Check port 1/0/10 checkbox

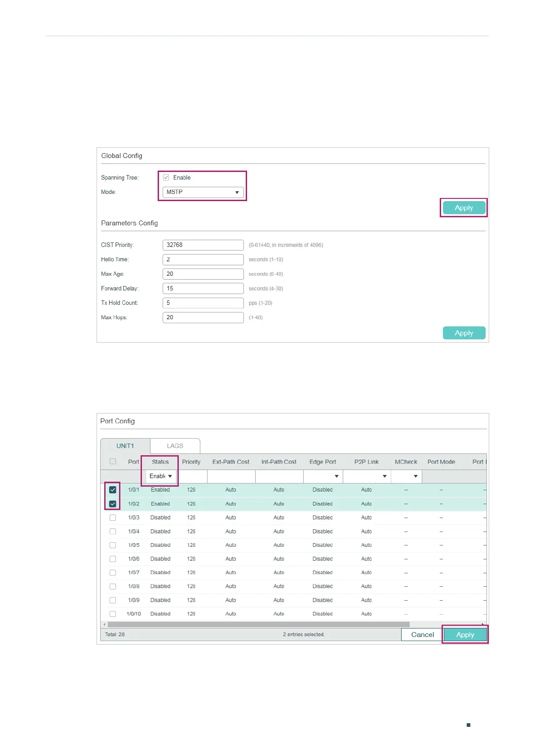pos(113,614)
